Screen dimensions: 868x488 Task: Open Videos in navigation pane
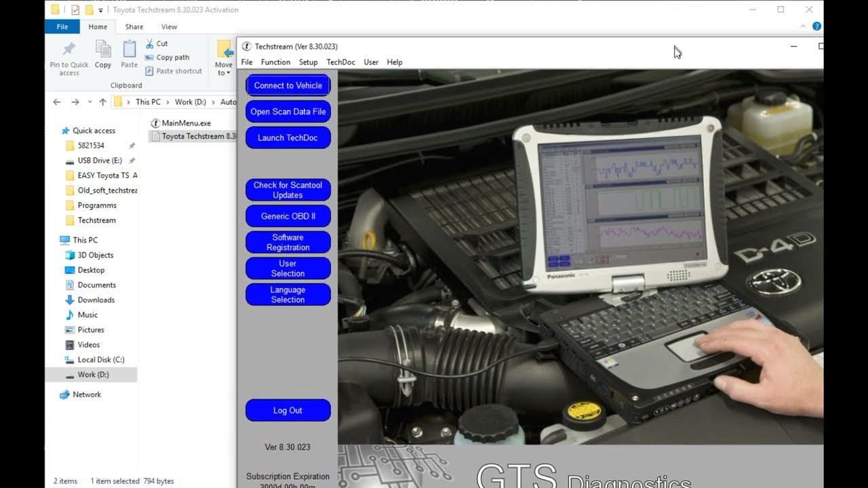pos(88,345)
